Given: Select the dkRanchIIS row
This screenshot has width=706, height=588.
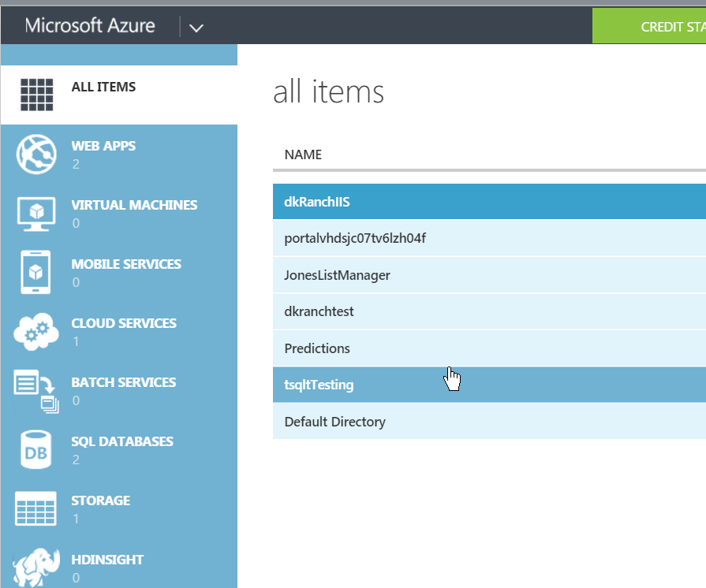Looking at the screenshot, I should [x=317, y=202].
